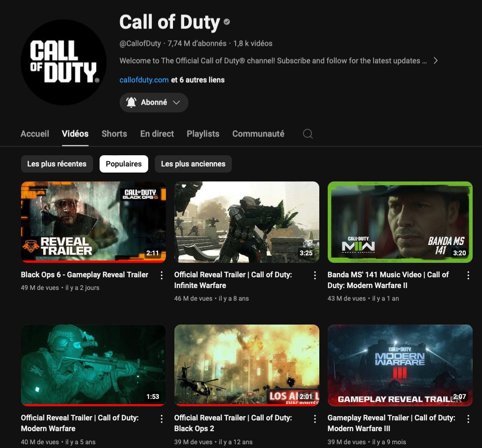482x448 pixels.
Task: Switch to the Shorts tab
Action: point(114,133)
